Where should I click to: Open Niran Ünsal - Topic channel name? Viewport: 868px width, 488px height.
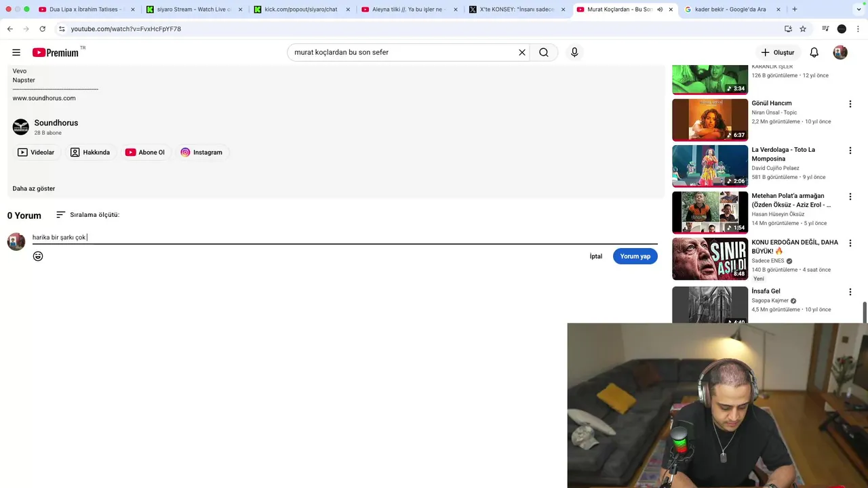tap(774, 113)
